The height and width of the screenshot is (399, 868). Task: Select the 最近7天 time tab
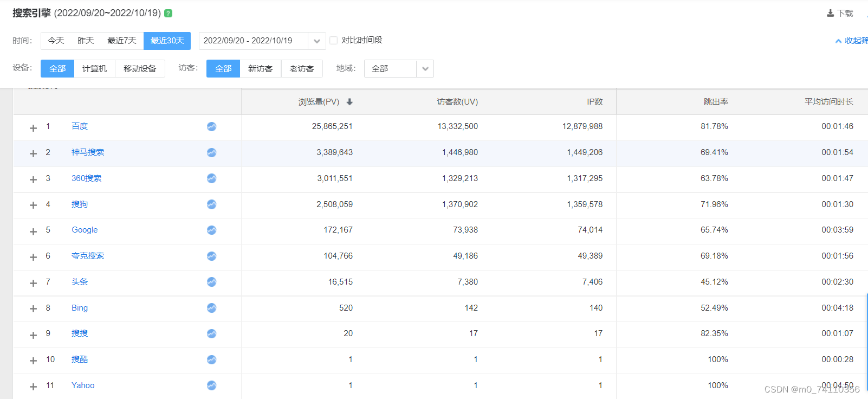click(122, 41)
